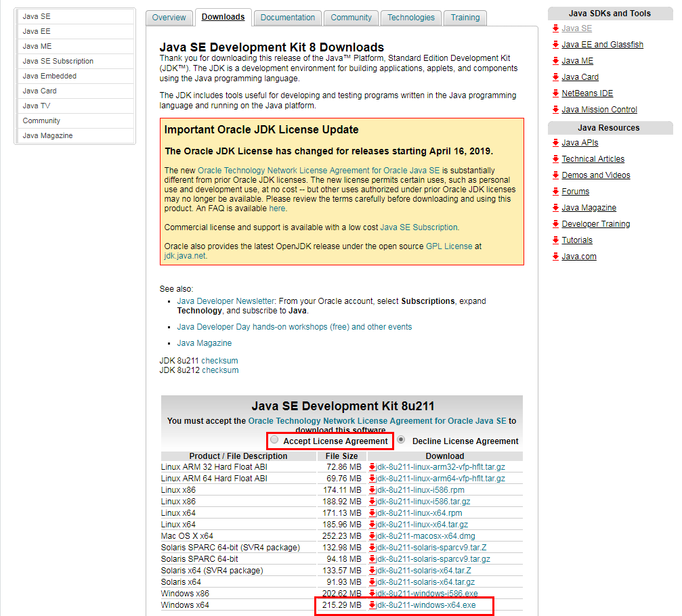682x616 pixels.
Task: Open license agreement link in 8u211 table header
Action: 377,421
